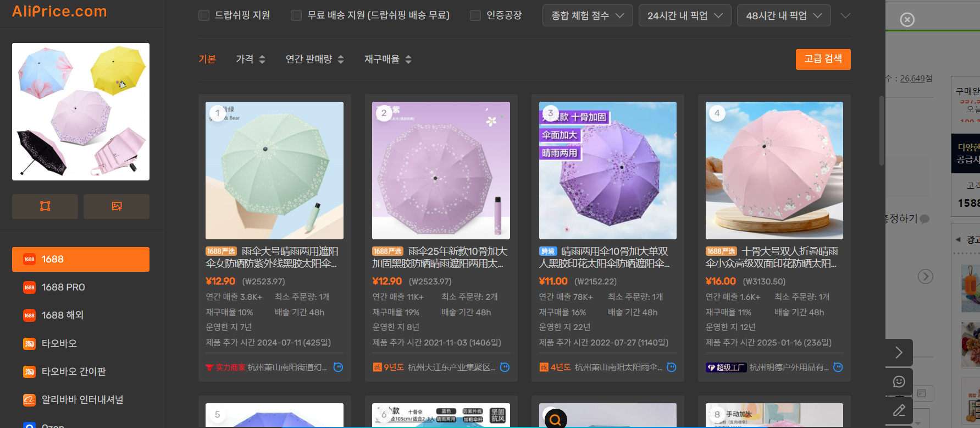Viewport: 980px width, 428px height.
Task: Click 超级工厂 badge
Action: point(726,367)
